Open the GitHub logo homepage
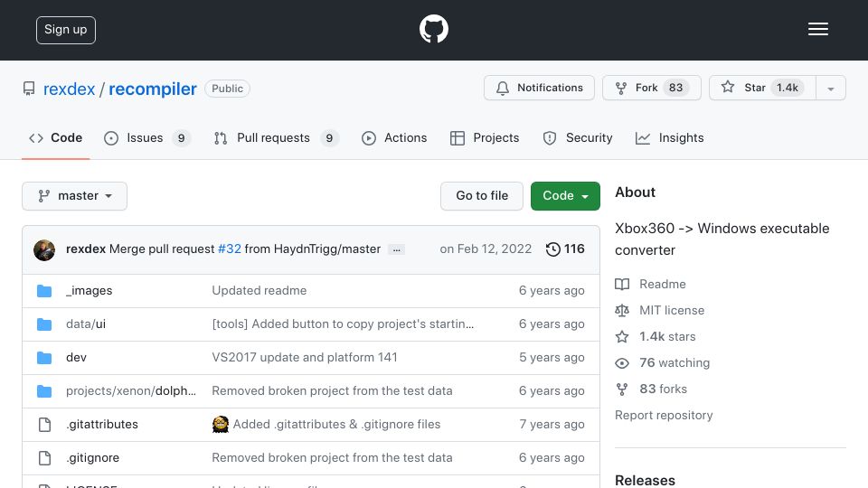The image size is (868, 488). [x=433, y=29]
